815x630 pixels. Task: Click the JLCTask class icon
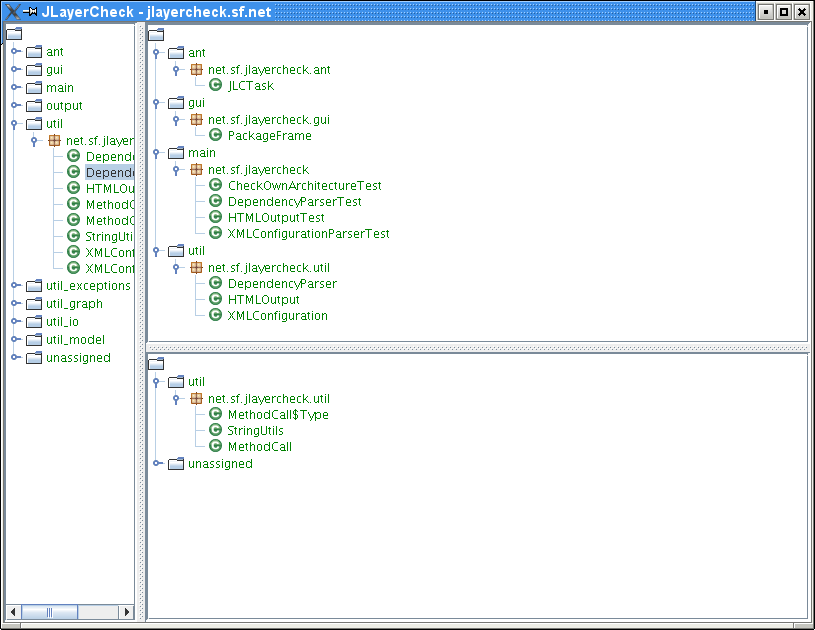click(x=216, y=85)
